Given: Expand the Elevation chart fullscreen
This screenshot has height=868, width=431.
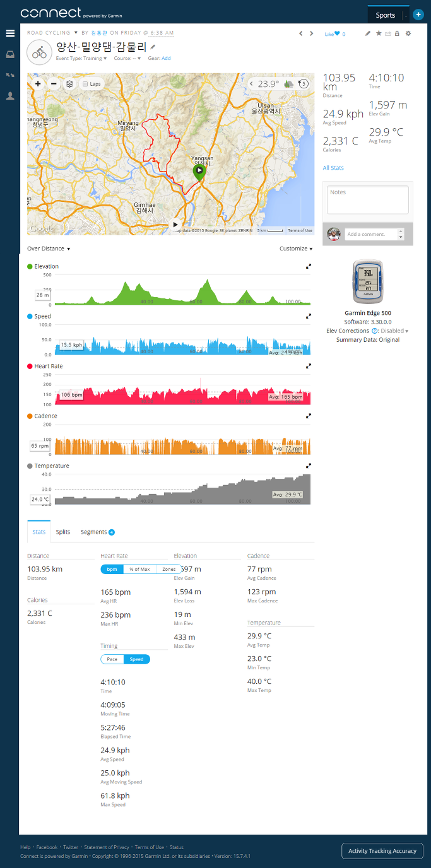Looking at the screenshot, I should (x=309, y=266).
